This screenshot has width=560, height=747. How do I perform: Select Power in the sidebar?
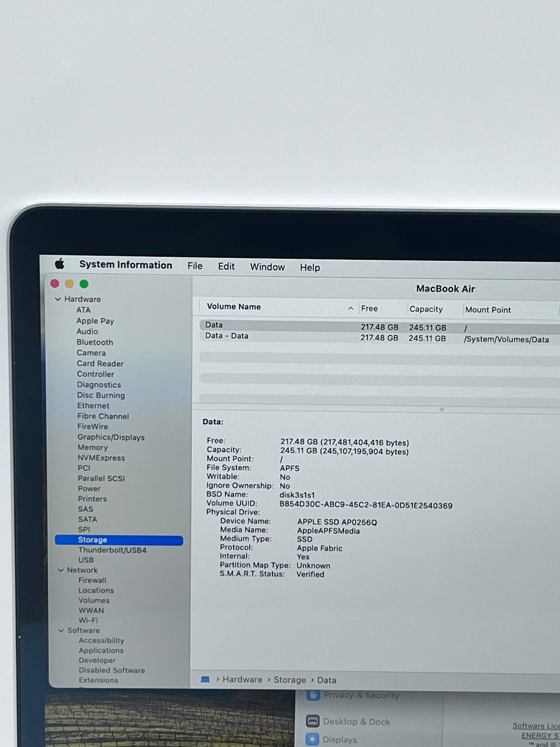tap(89, 488)
